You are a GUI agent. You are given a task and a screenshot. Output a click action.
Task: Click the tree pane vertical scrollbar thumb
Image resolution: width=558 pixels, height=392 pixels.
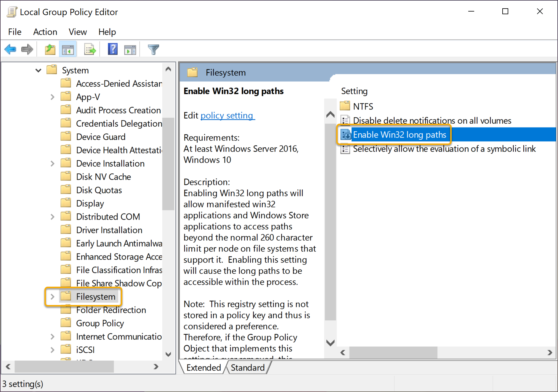(x=168, y=164)
